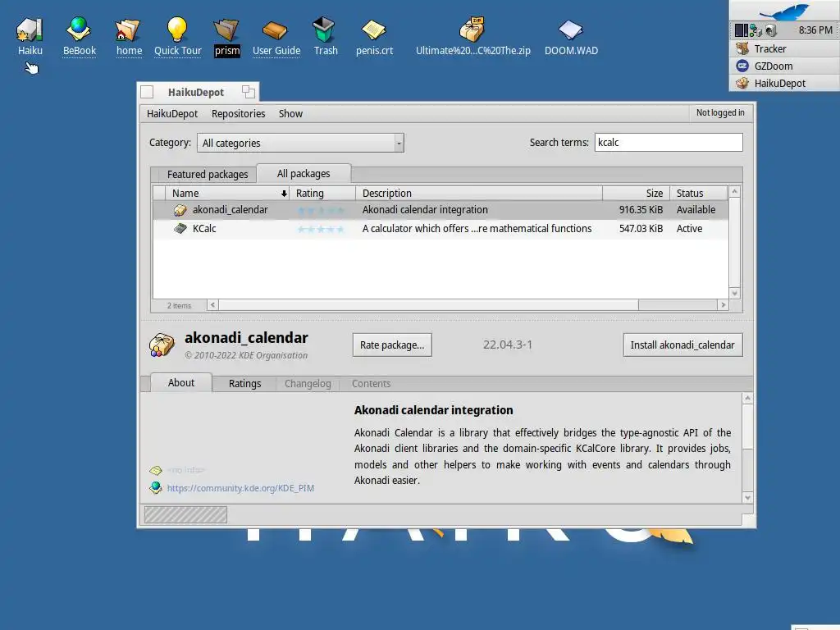
Task: Sort packages by the Status column
Action: coord(699,193)
